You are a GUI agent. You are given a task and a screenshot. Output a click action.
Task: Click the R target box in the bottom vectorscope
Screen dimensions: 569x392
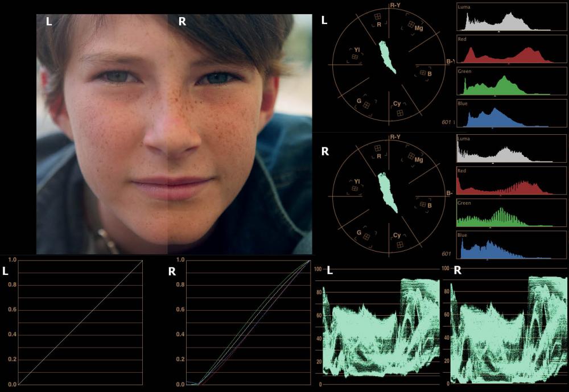coord(378,156)
